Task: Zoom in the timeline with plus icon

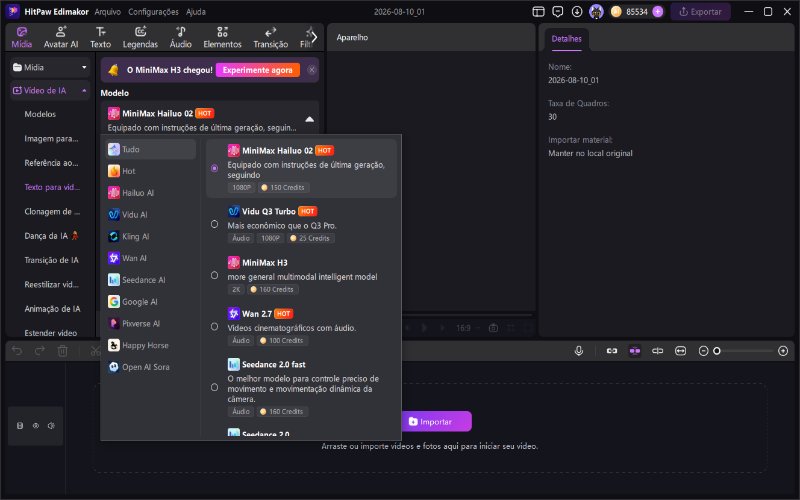Action: [x=783, y=351]
